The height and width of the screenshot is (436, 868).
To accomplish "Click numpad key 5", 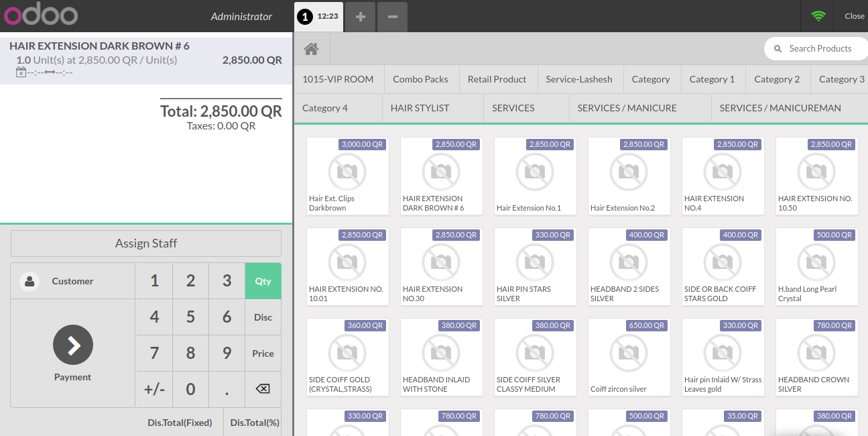I will click(191, 317).
